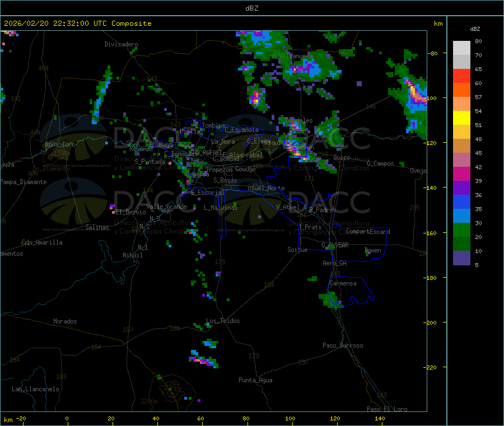The height and width of the screenshot is (426, 504).
Task: Click the 'Guadales' location label
Action: (x=299, y=120)
